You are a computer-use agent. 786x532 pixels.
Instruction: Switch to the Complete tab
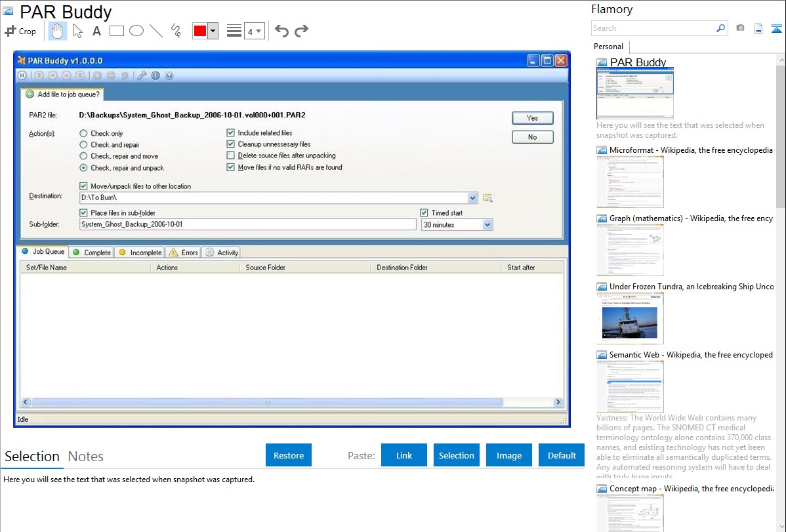(91, 252)
